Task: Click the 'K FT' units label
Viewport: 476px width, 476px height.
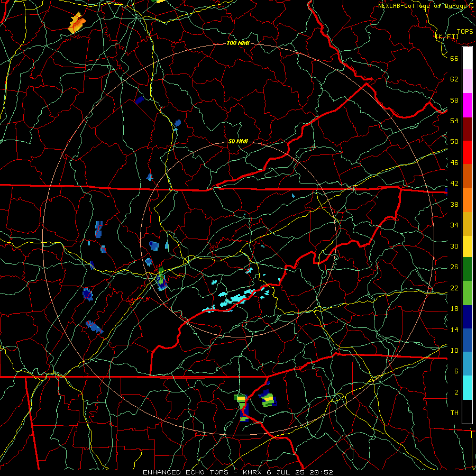Action: click(447, 37)
